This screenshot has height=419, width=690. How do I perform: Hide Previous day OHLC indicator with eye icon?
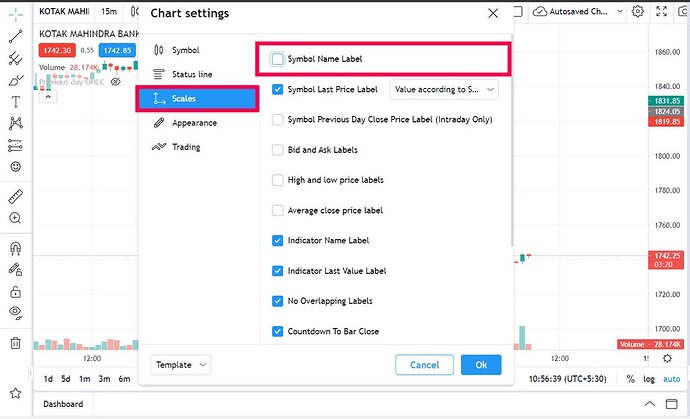click(116, 82)
